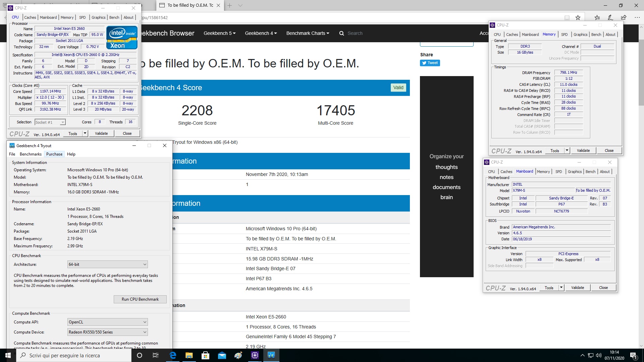This screenshot has width=644, height=362.
Task: Add page to favorites with star icon
Action: click(x=578, y=17)
